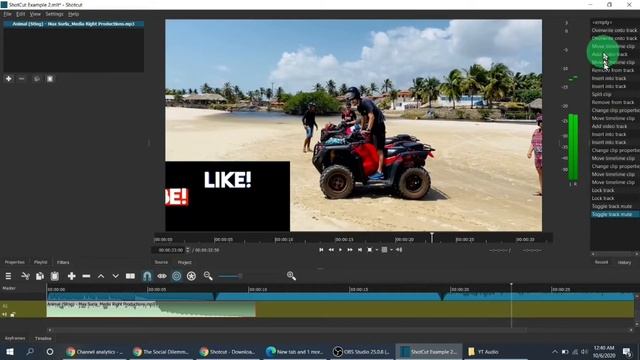The height and width of the screenshot is (360, 640).
Task: Zoom in the timeline magnifier icon
Action: [291, 276]
